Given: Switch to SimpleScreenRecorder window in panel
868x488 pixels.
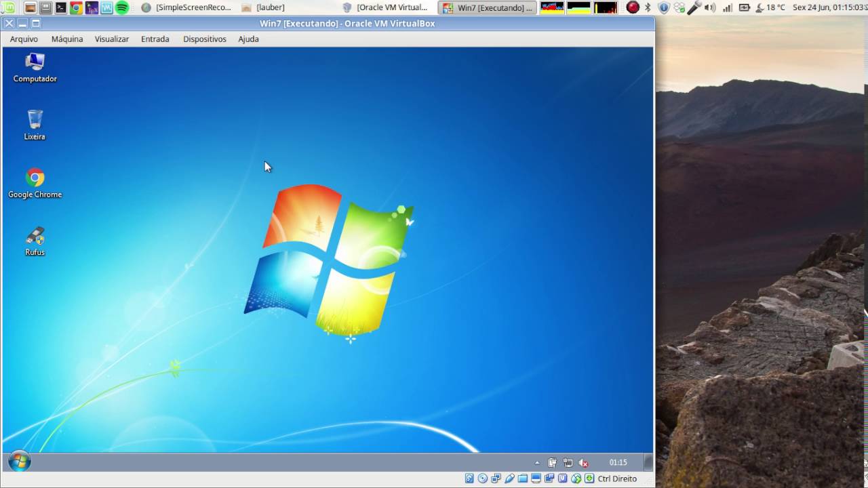Looking at the screenshot, I should point(186,8).
